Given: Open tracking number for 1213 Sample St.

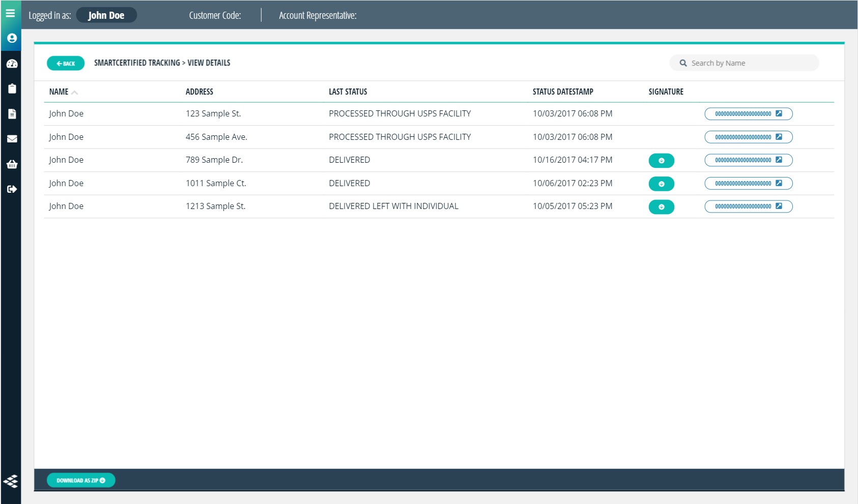Looking at the screenshot, I should (748, 206).
